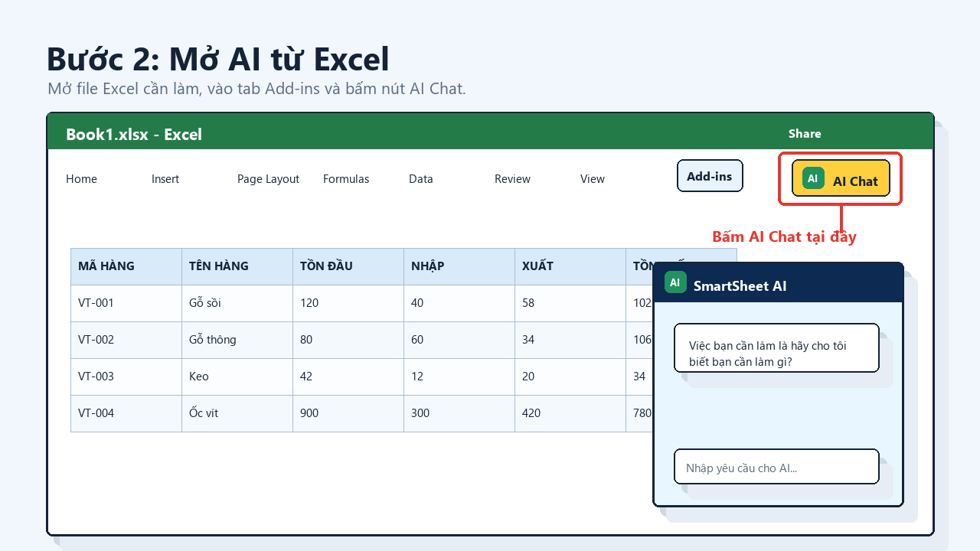Click the SmartSheet AI panel logo icon
Screen dimensions: 980x551
point(675,282)
